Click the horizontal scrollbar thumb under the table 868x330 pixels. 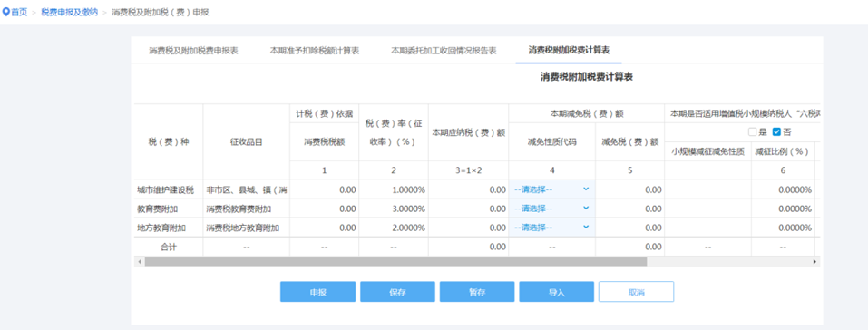(x=395, y=261)
